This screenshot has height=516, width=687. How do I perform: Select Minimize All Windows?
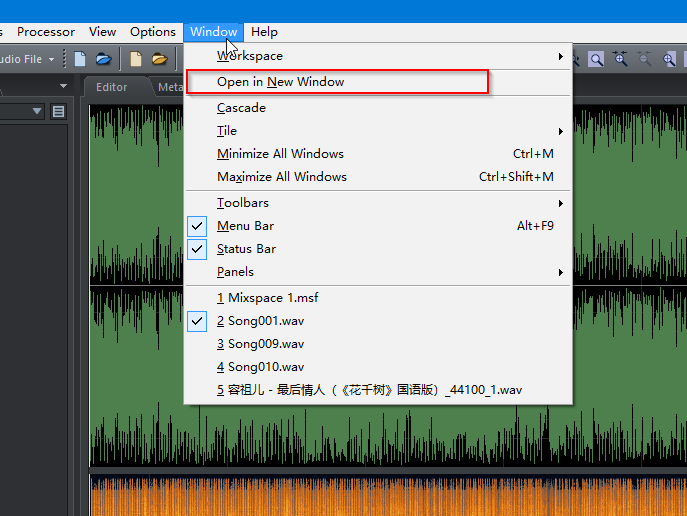pos(280,154)
